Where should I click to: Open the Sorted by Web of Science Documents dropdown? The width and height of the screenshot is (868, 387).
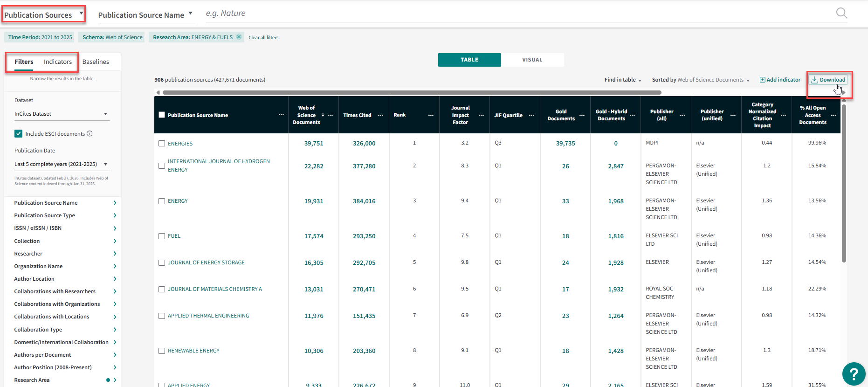(x=701, y=80)
